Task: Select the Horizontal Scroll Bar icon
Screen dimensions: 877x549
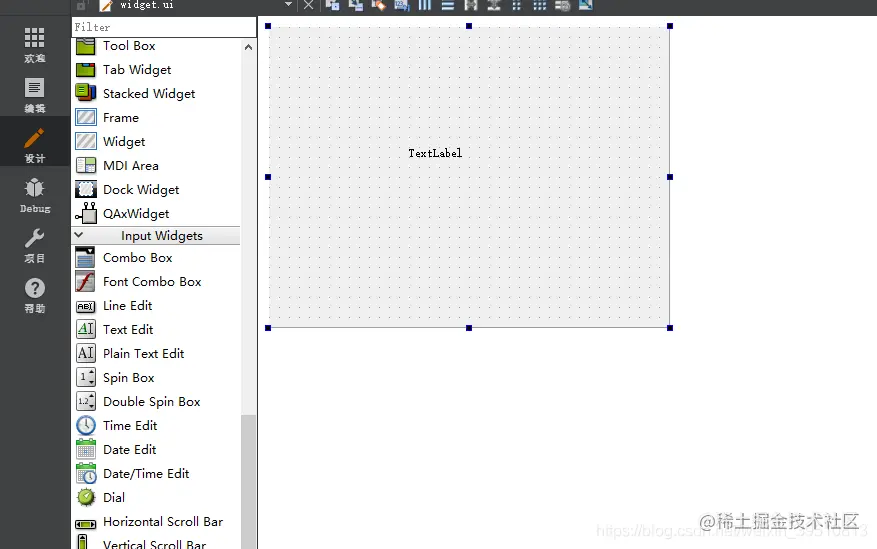Action: tap(86, 524)
